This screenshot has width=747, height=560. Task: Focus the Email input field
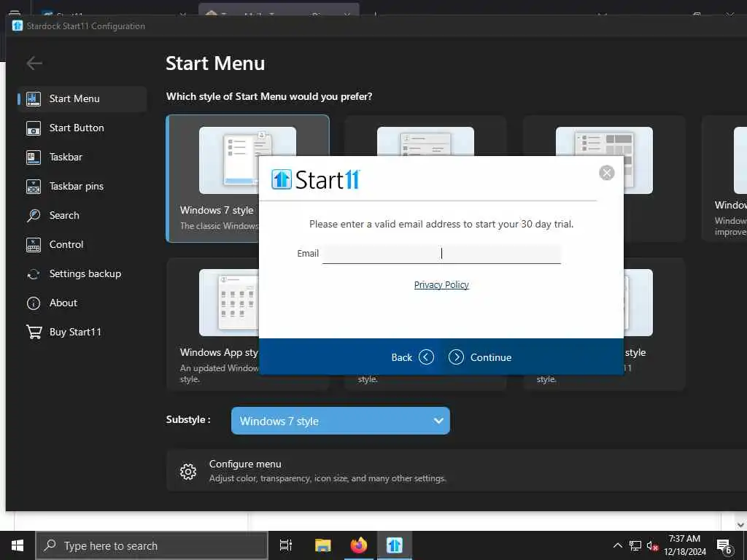pyautogui.click(x=441, y=253)
